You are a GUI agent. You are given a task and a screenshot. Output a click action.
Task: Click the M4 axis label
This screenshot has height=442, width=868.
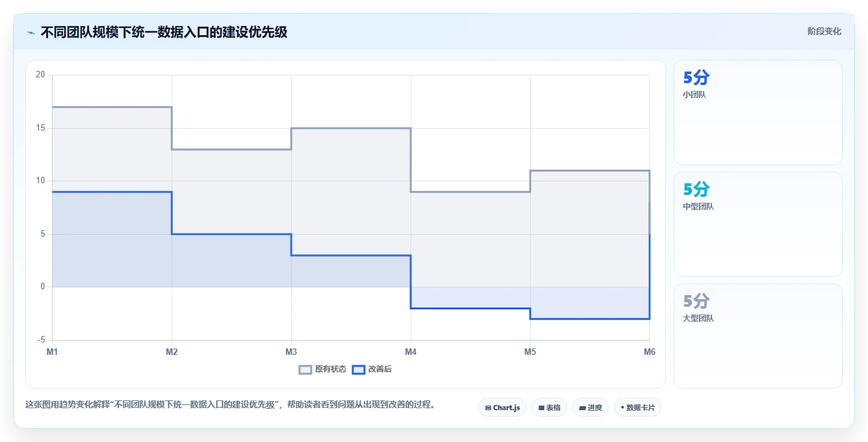[411, 352]
